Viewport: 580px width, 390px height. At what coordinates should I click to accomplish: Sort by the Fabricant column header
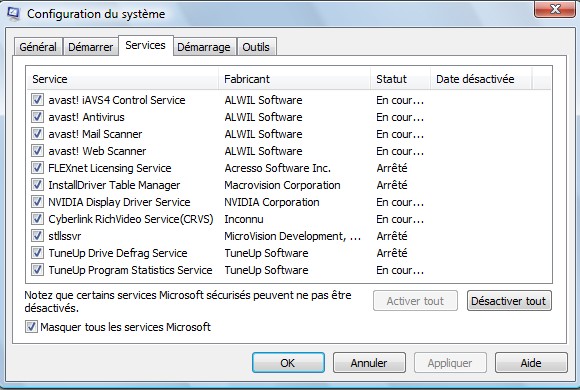[x=294, y=79]
